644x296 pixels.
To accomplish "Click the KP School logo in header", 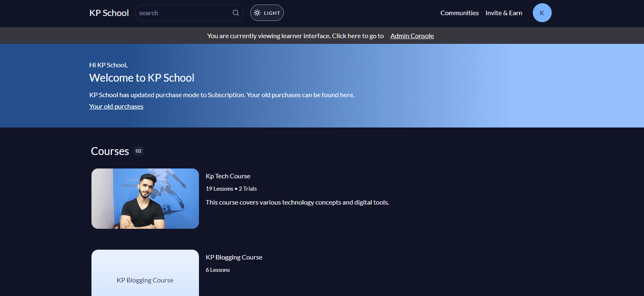I will (109, 13).
